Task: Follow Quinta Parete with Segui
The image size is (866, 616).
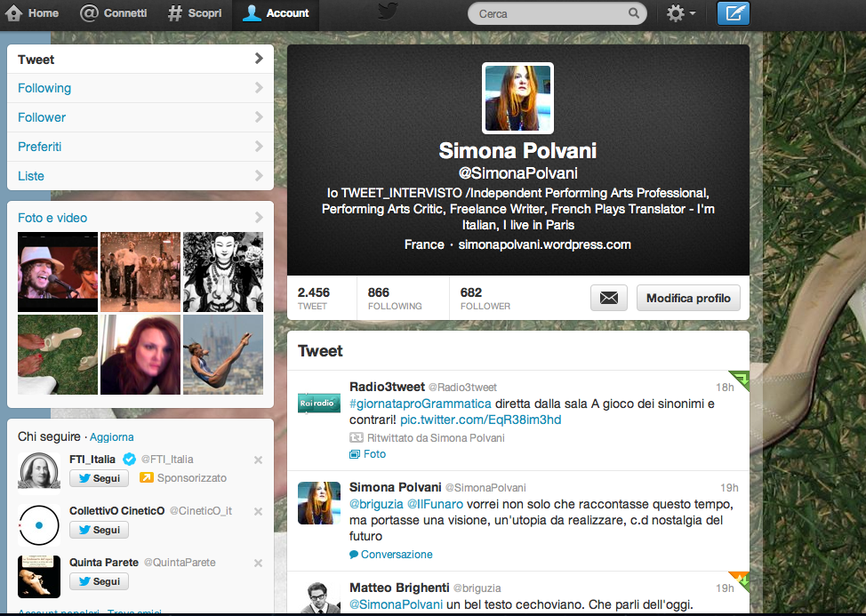Action: tap(100, 581)
